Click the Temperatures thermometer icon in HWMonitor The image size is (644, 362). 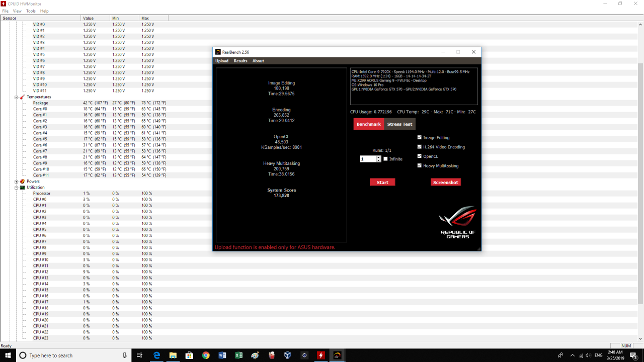click(x=22, y=97)
